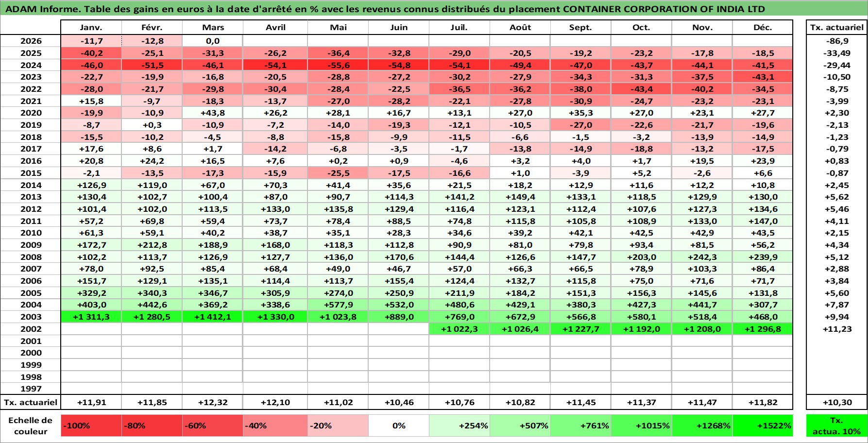Click the 'Tx. actuariel' header of the right column
This screenshot has width=868, height=443.
[x=836, y=27]
